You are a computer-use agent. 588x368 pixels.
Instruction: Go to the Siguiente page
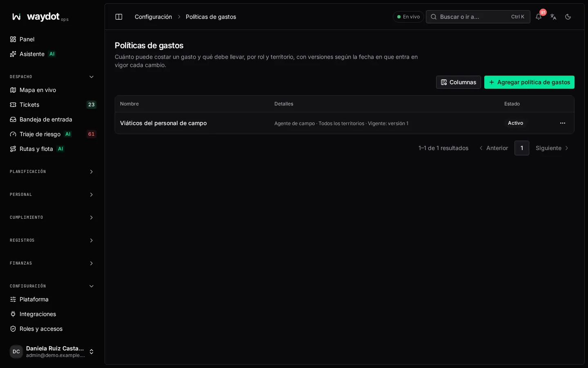[x=552, y=148]
